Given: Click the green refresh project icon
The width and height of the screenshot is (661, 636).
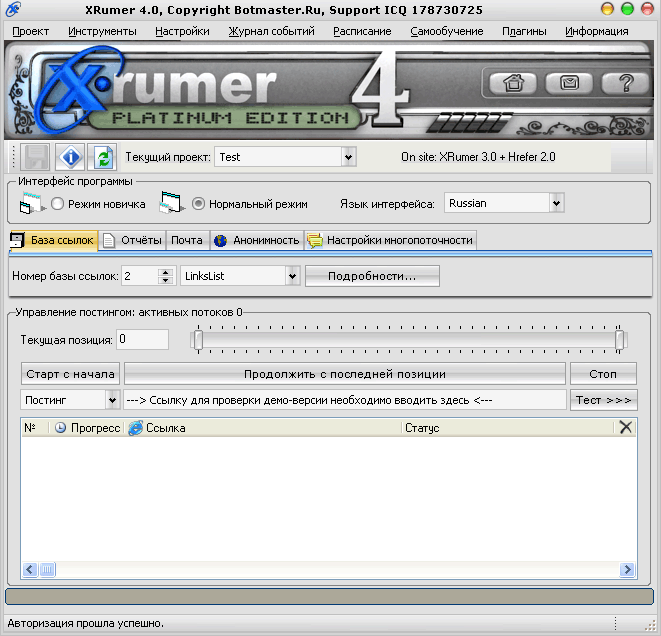Looking at the screenshot, I should [x=104, y=157].
